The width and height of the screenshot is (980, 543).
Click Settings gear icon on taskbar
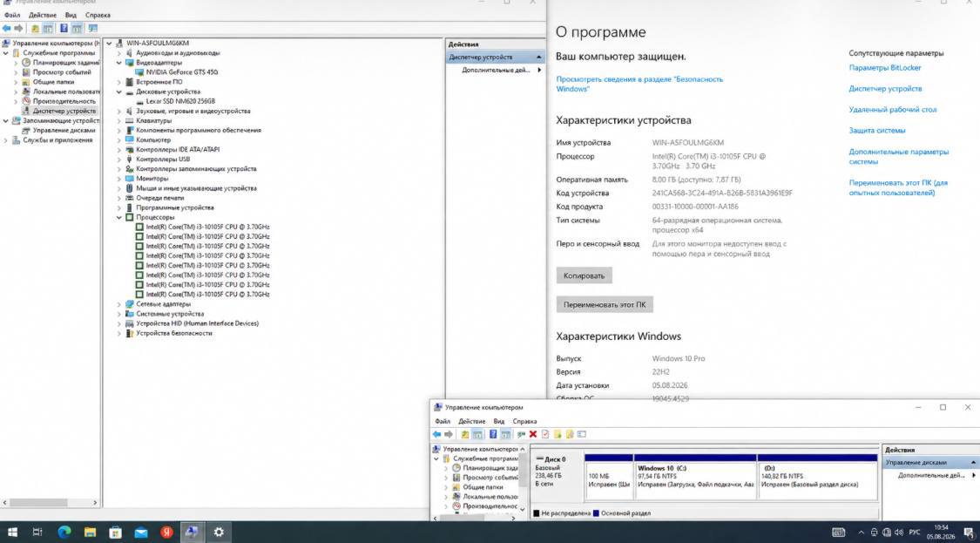(218, 533)
